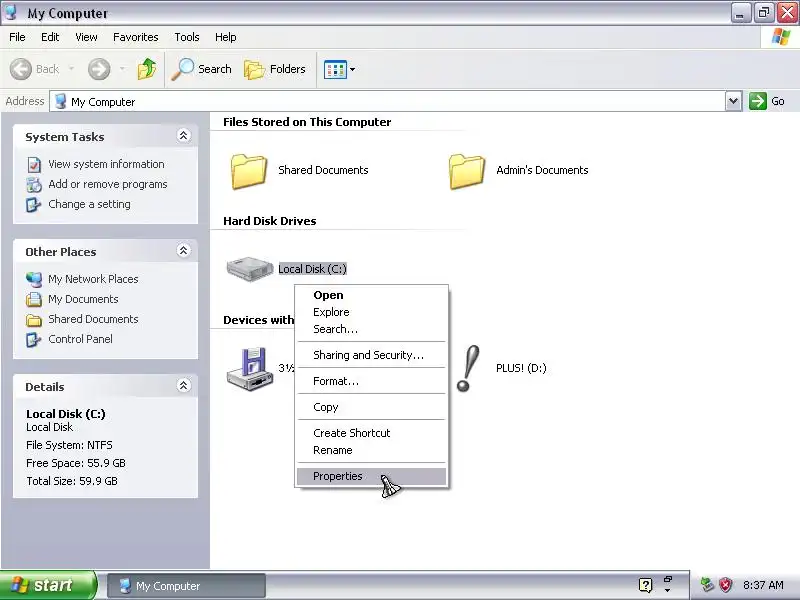Collapse the Details panel
Screen dimensions: 800x600
(184, 385)
